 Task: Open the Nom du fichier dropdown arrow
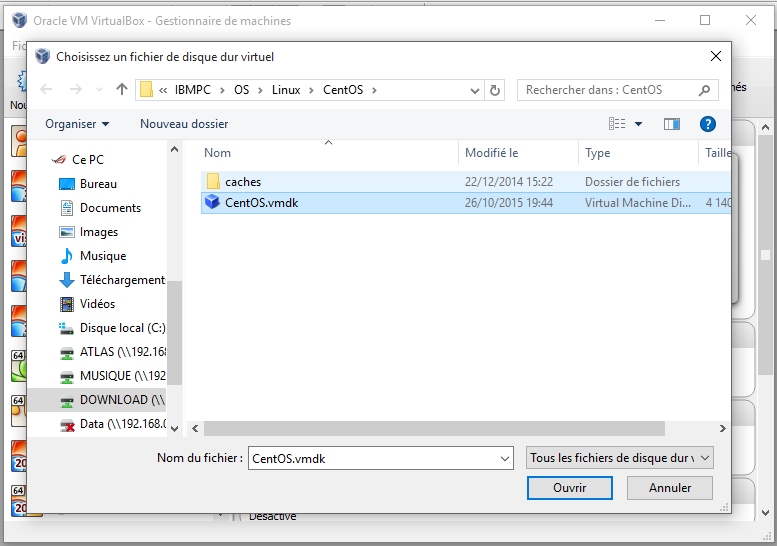coord(505,458)
